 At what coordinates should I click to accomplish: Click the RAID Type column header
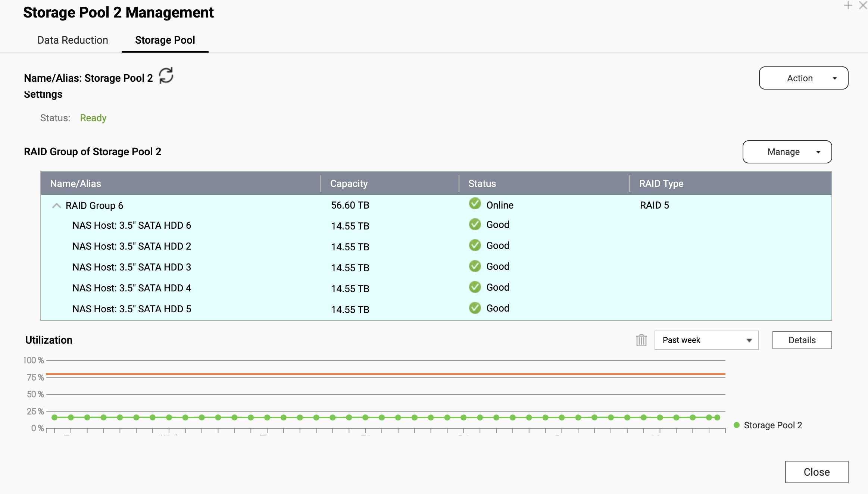coord(661,184)
